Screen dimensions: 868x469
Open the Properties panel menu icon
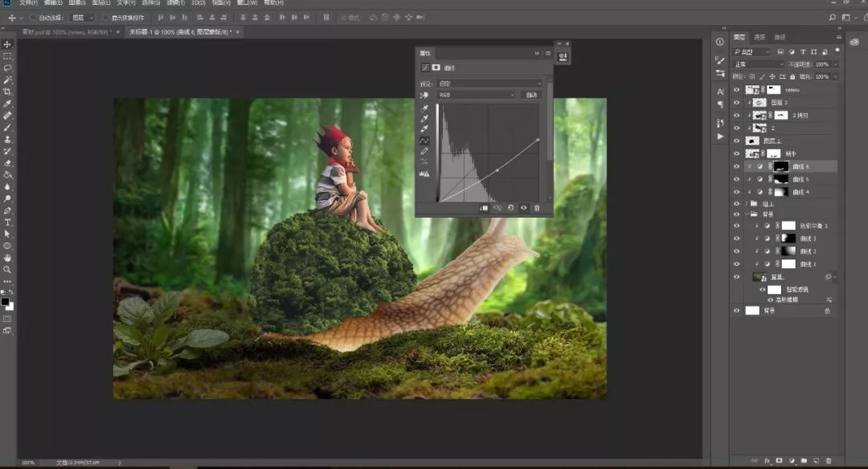[548, 53]
